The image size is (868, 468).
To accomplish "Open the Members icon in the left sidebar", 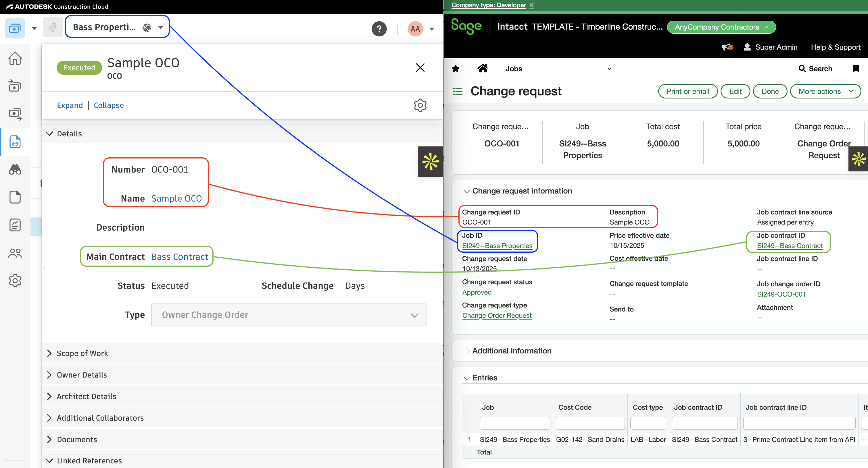I will pos(16,253).
